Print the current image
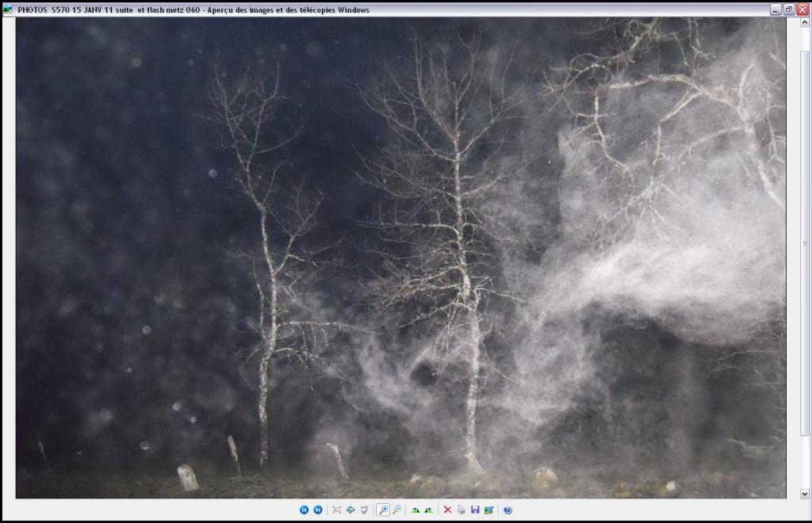Image resolution: width=812 pixels, height=523 pixels. tap(461, 510)
